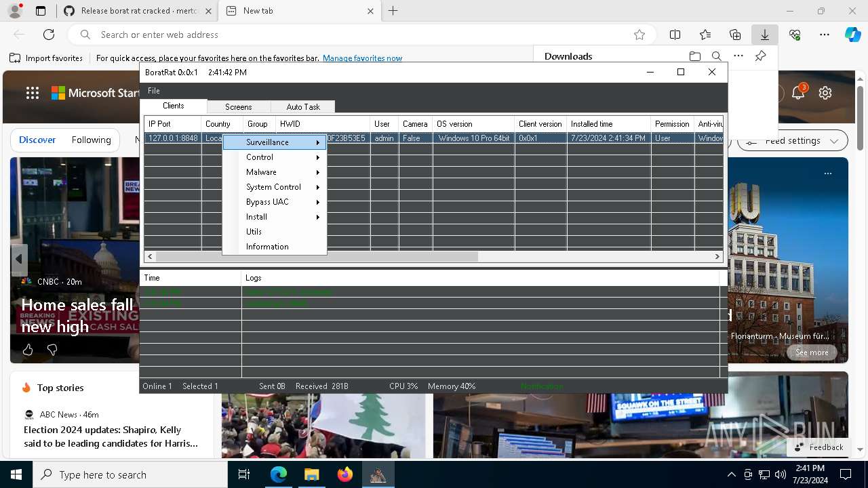Open Copilot icon in Edge
Screen dimensions: 868x488
[852, 35]
